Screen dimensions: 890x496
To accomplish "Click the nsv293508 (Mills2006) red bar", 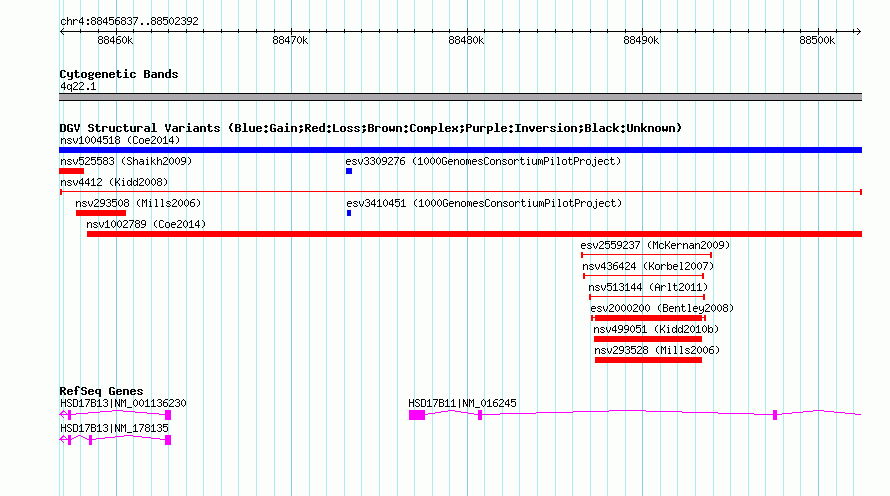I will (101, 213).
